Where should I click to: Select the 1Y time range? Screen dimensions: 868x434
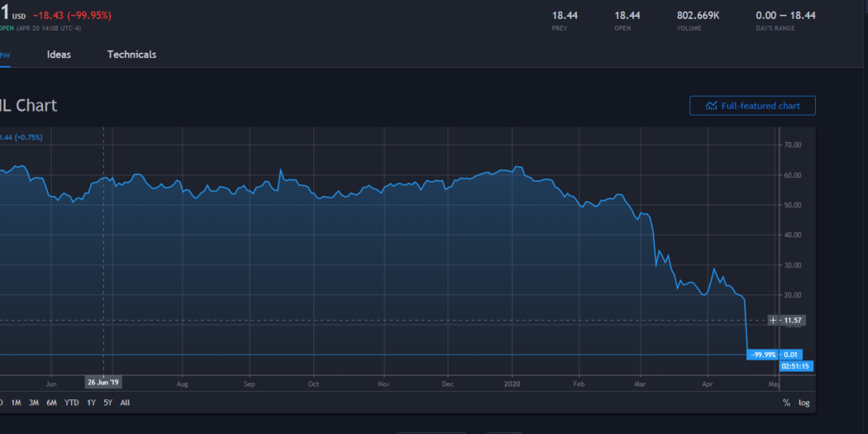91,403
